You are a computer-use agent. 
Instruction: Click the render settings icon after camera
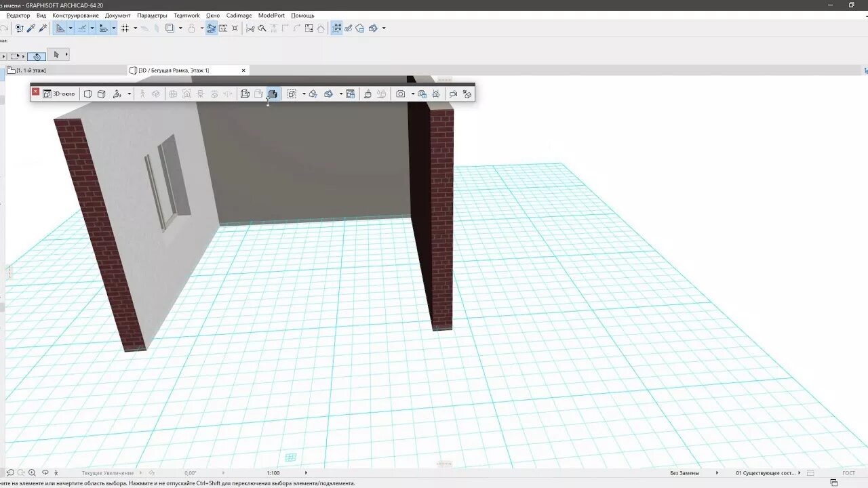click(422, 94)
